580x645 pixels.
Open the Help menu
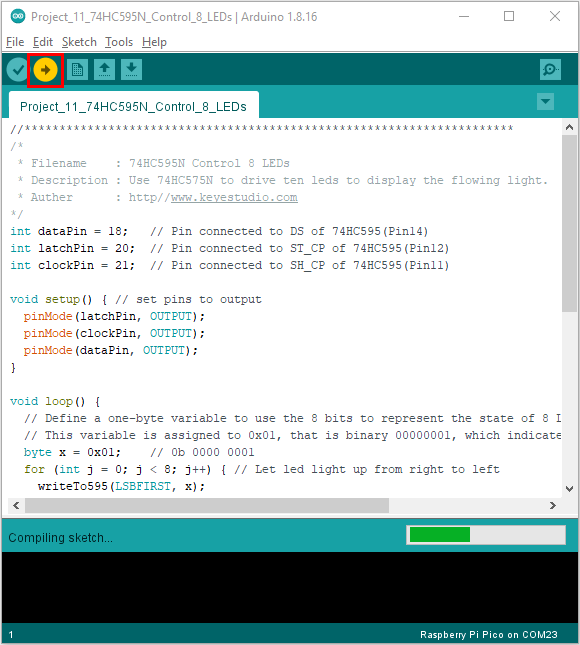(x=154, y=42)
